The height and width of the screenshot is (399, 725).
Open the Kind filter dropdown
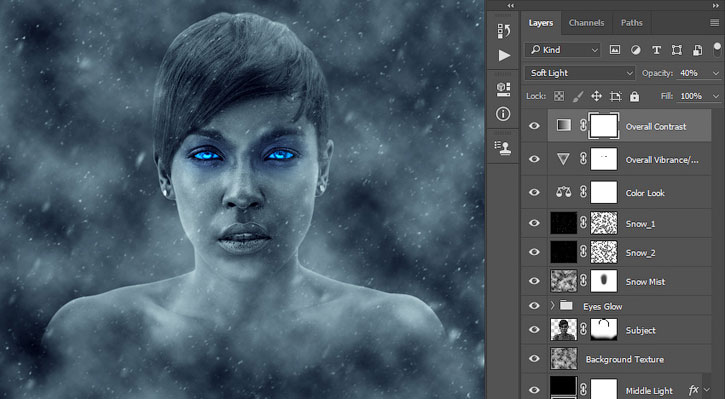click(x=562, y=50)
